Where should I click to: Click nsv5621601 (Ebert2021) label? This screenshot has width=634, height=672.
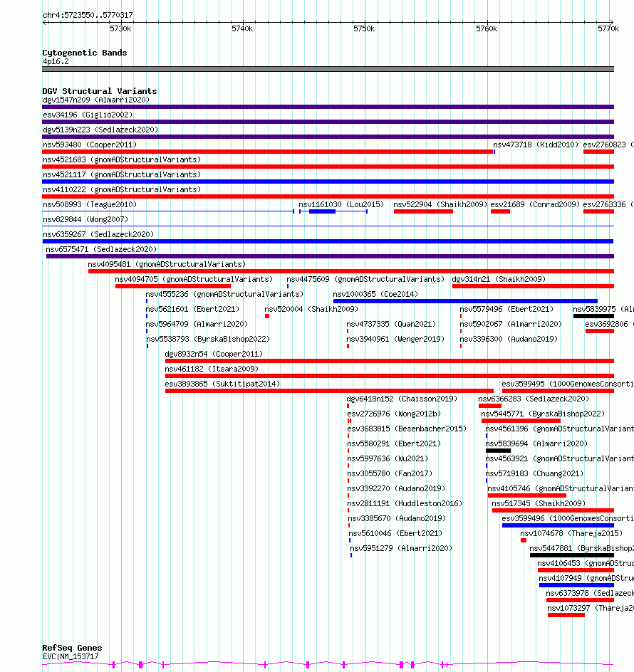coord(192,310)
